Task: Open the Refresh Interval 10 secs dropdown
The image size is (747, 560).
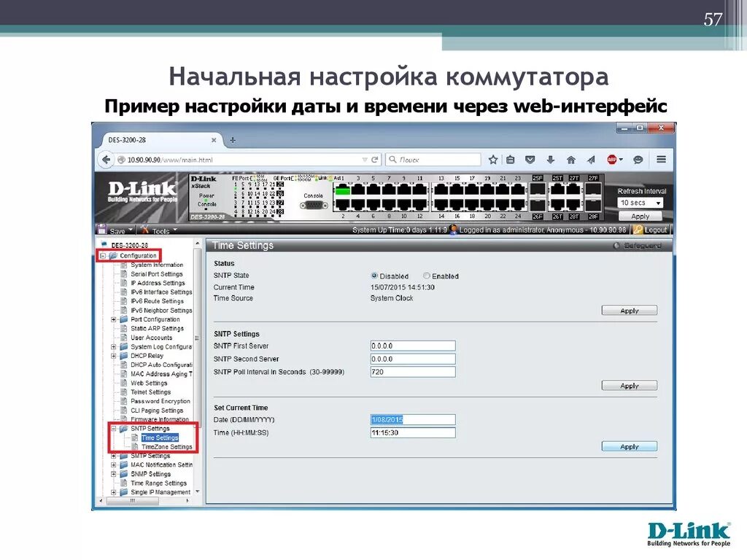Action: [x=640, y=203]
